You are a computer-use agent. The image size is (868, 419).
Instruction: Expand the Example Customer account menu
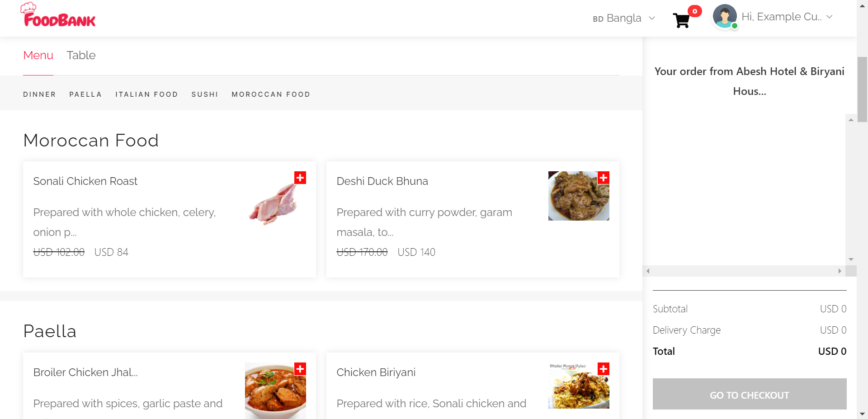[x=787, y=17]
